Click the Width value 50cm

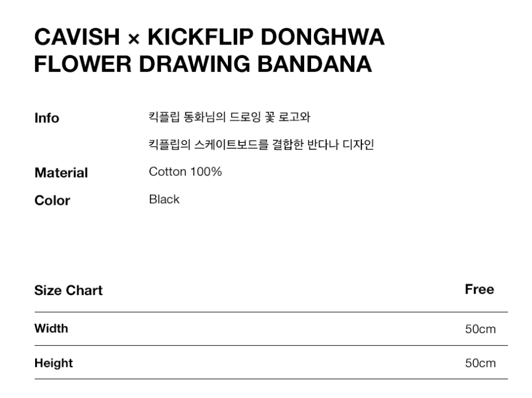point(480,329)
